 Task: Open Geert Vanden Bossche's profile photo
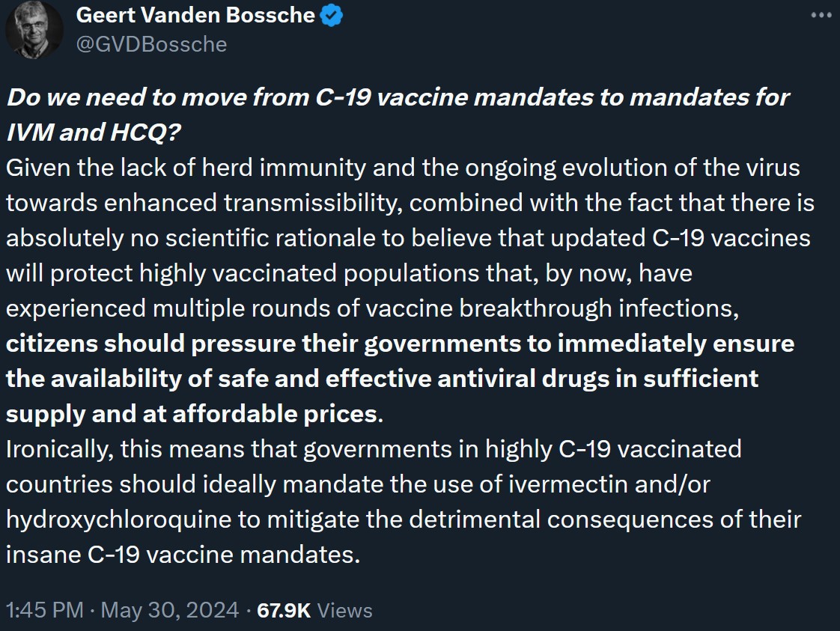(x=34, y=29)
